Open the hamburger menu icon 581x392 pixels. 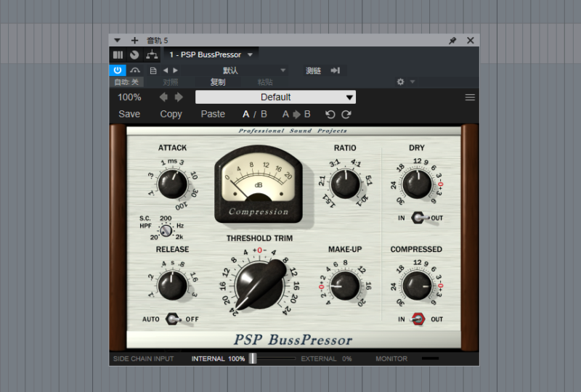[470, 97]
